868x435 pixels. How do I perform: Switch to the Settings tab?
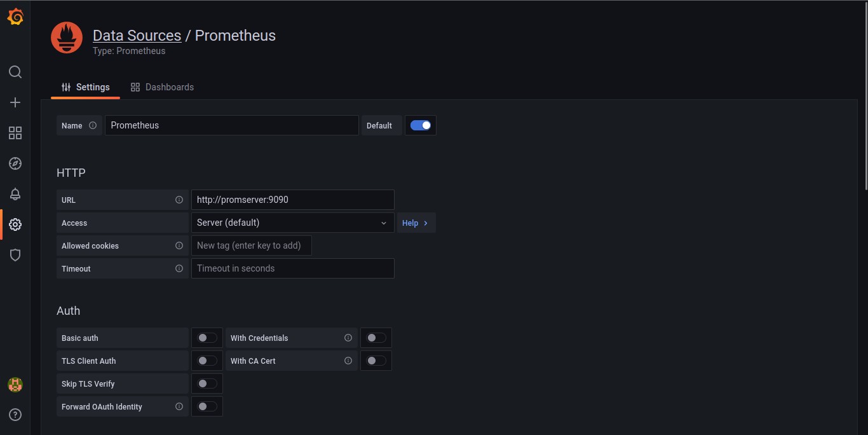(x=86, y=87)
